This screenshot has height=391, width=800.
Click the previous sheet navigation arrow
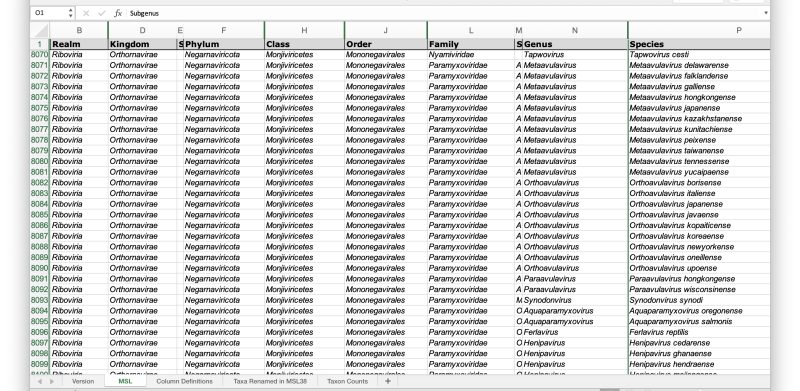coord(40,381)
